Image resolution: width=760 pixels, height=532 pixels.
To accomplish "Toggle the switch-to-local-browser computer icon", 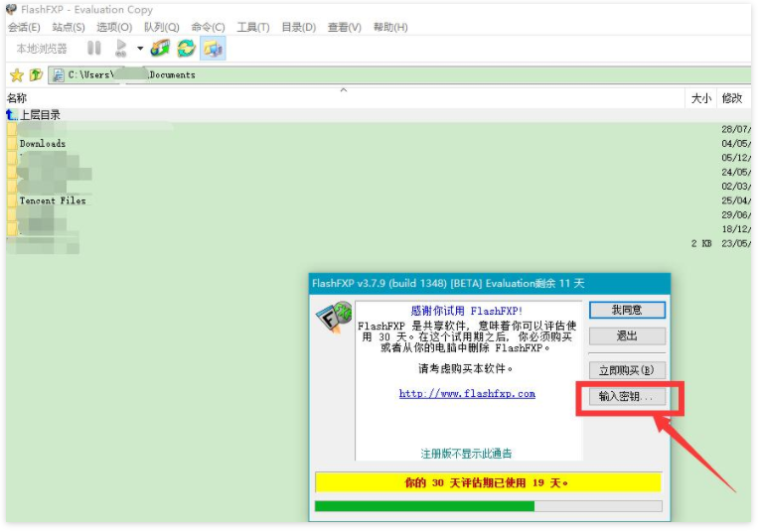I will pos(213,48).
